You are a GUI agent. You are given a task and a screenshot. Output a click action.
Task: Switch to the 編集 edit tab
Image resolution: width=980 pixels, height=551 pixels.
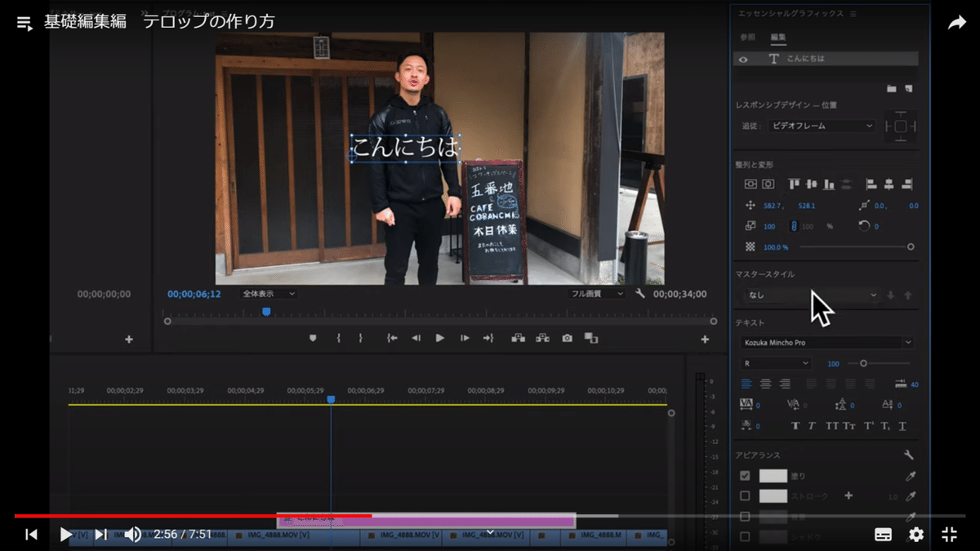[x=777, y=37]
